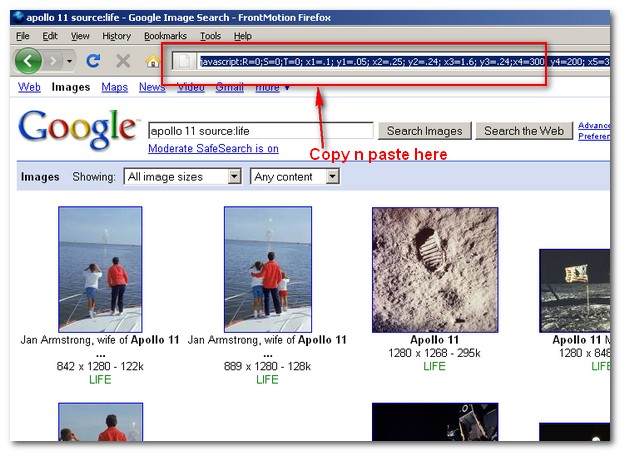
Task: Click the '842 x 1280 - 122k' text
Action: pyautogui.click(x=100, y=366)
